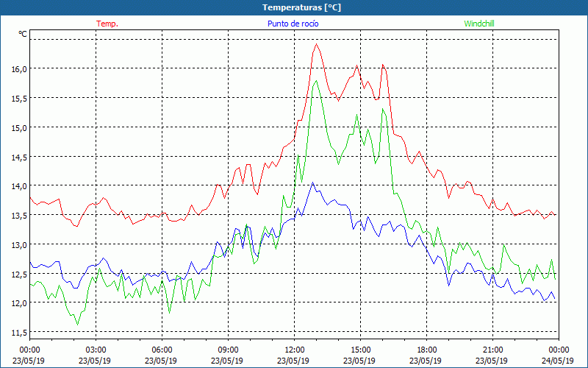Select the blue Punto de rocío legend label
This screenshot has width=588, height=368.
(293, 24)
